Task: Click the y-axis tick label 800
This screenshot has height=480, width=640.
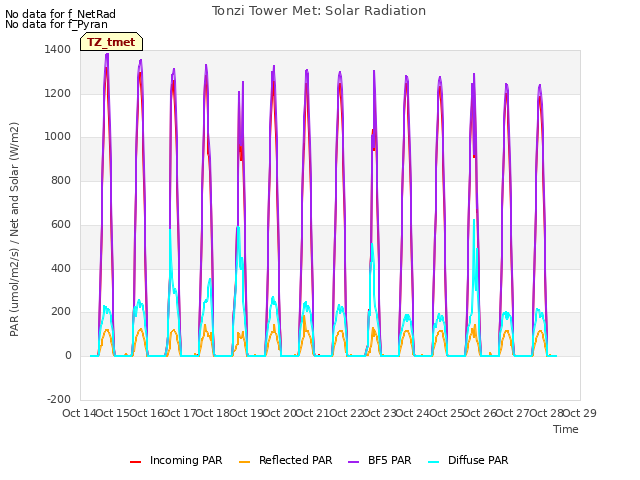Action: (x=61, y=180)
